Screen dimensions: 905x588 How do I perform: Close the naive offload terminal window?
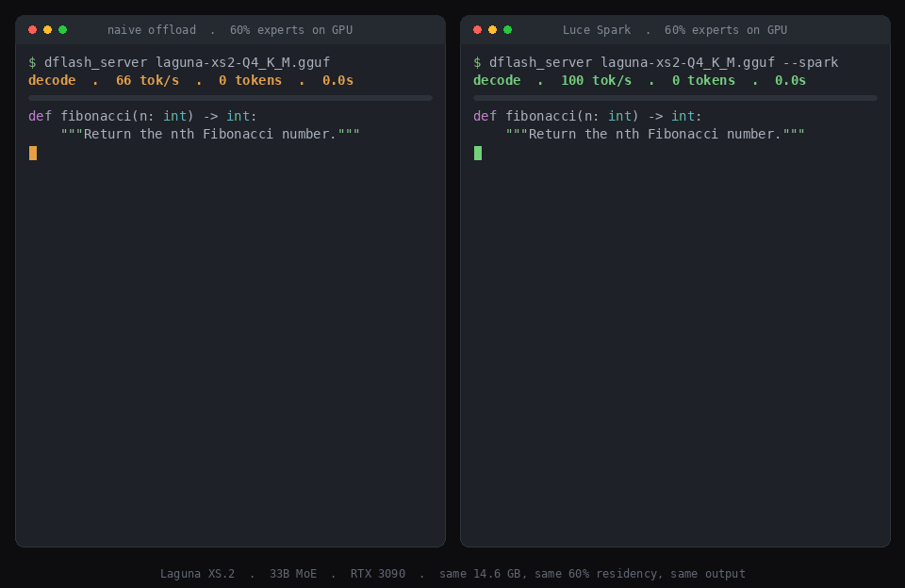[32, 30]
